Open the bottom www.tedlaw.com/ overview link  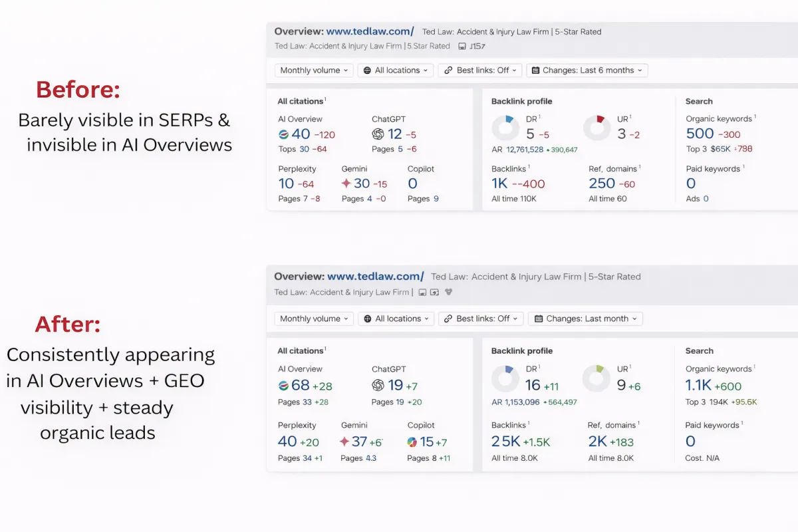tap(376, 277)
